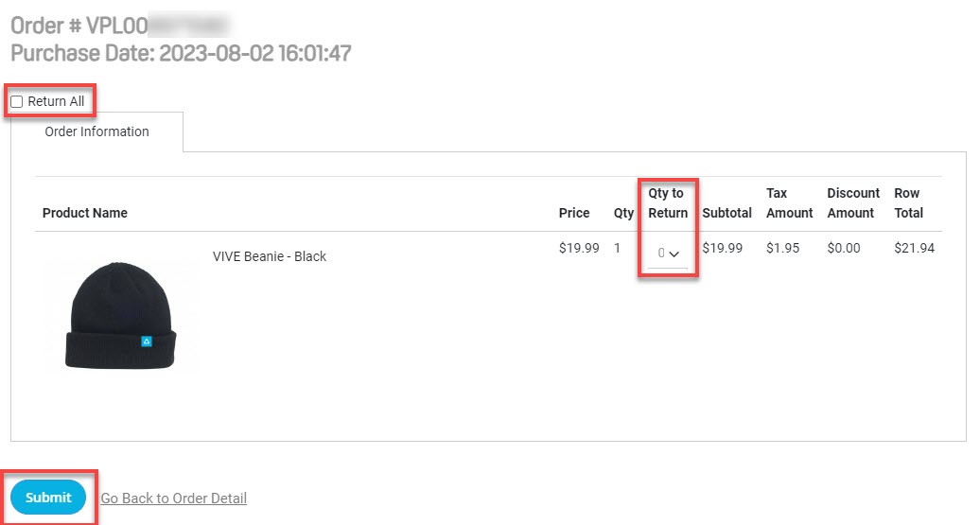Click the VIVE Beanie - Black product name

click(270, 256)
